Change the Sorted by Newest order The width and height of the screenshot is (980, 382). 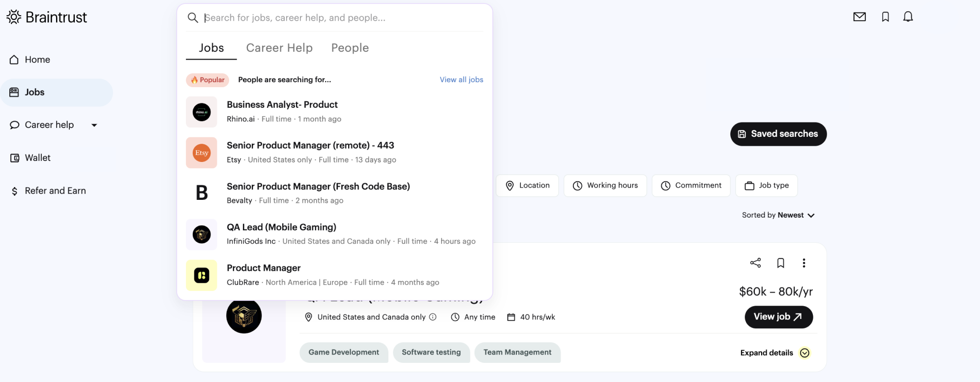point(778,215)
